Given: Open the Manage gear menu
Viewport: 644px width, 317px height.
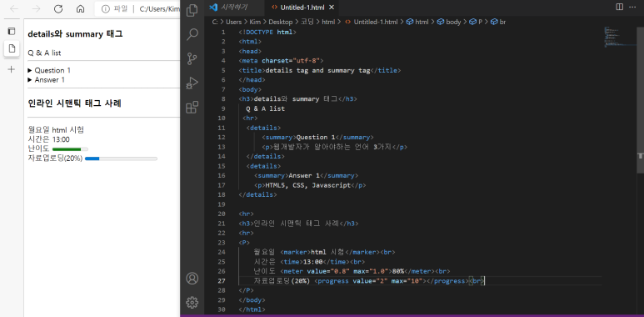Looking at the screenshot, I should (x=192, y=302).
